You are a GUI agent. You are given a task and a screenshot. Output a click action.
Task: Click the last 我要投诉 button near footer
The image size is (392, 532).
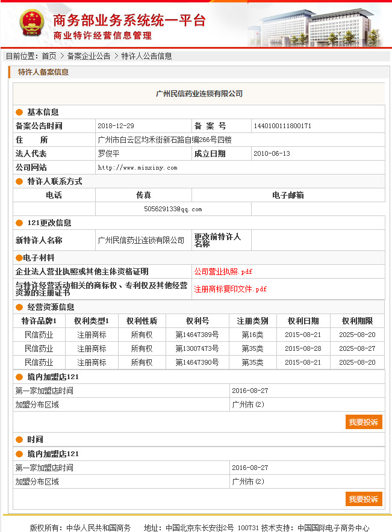364,499
